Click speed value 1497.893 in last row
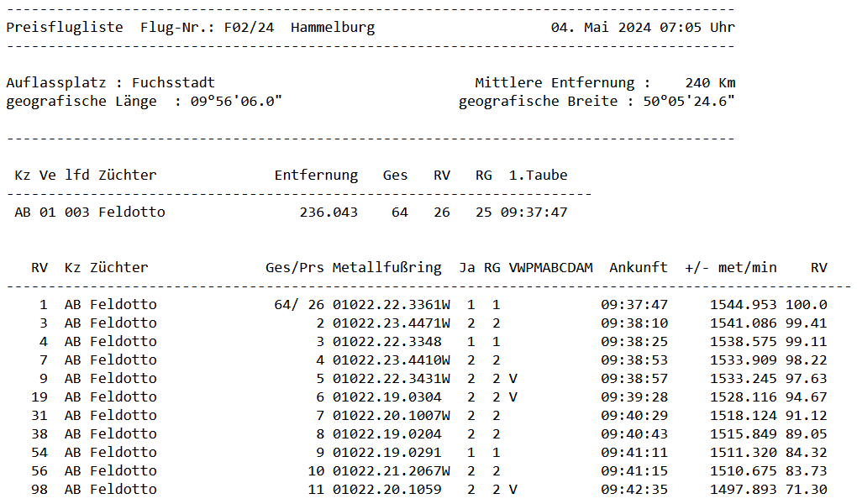857x504 pixels. [x=744, y=489]
